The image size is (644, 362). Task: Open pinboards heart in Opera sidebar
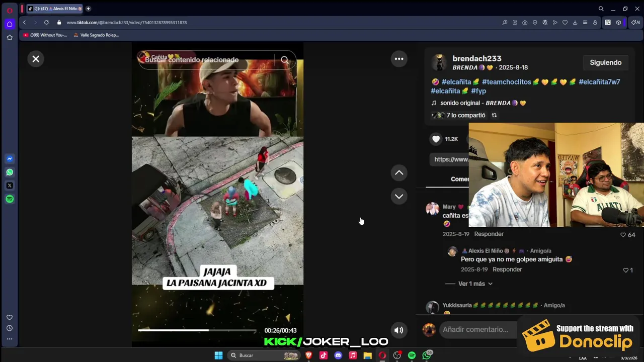pos(10,317)
